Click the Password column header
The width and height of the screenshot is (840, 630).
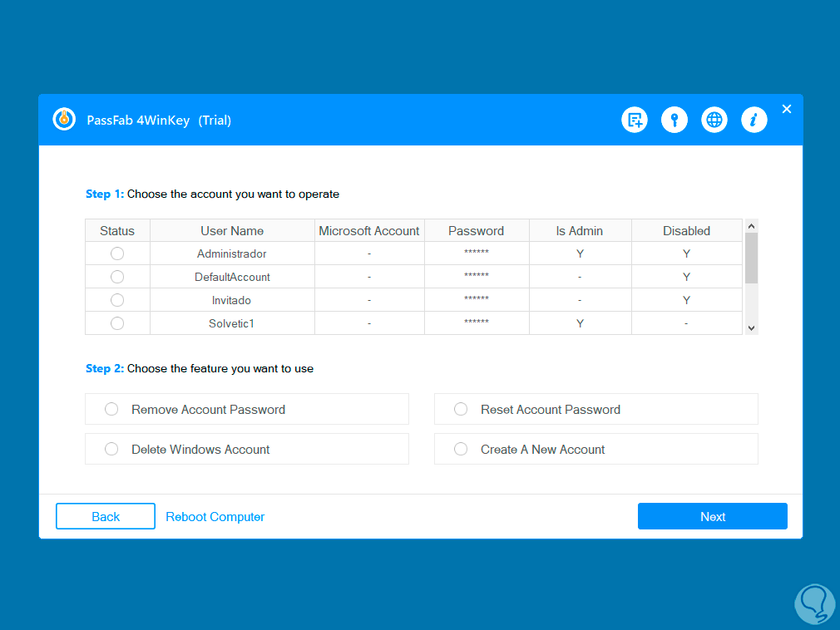click(477, 231)
